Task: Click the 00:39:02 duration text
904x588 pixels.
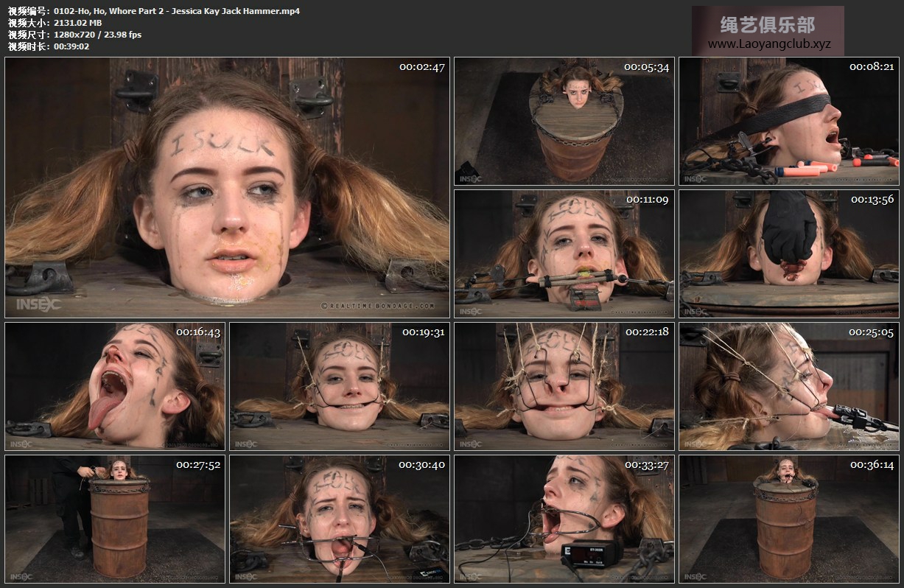Action: click(x=71, y=46)
